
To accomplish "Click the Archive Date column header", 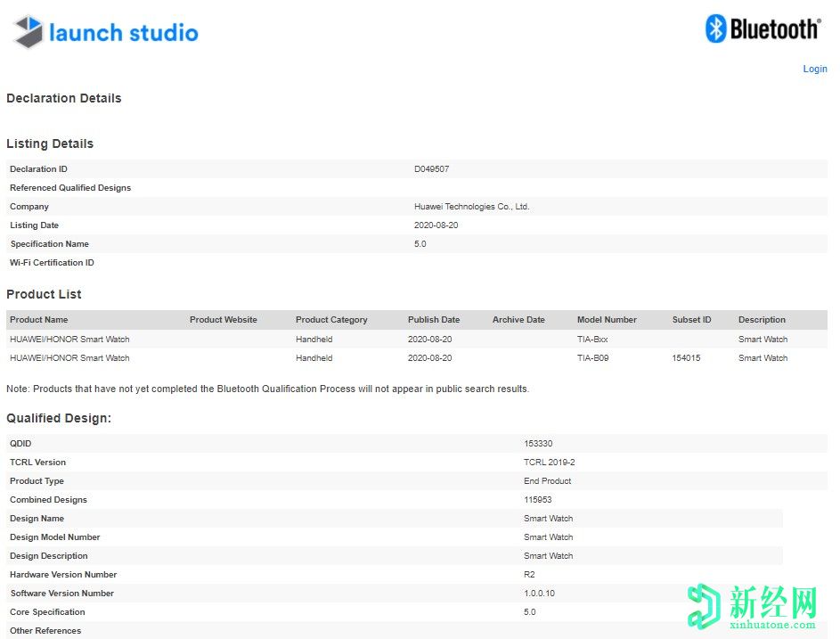I will click(518, 320).
